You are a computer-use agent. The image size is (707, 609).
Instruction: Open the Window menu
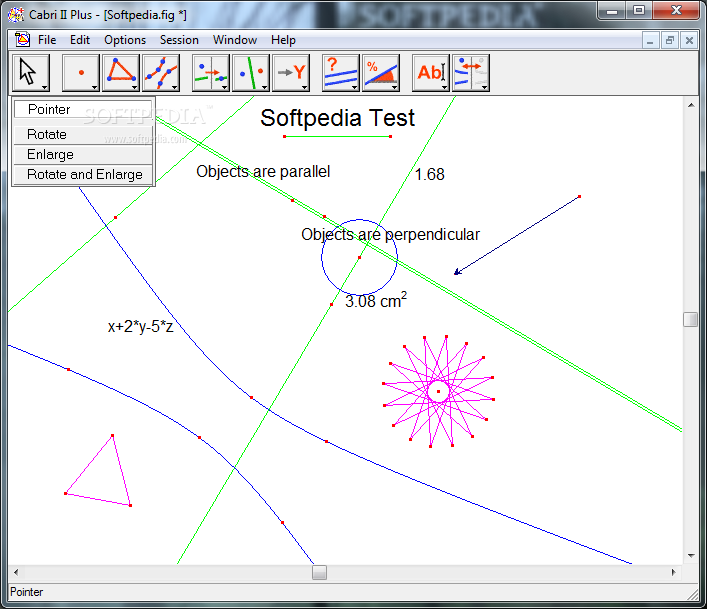[x=235, y=40]
